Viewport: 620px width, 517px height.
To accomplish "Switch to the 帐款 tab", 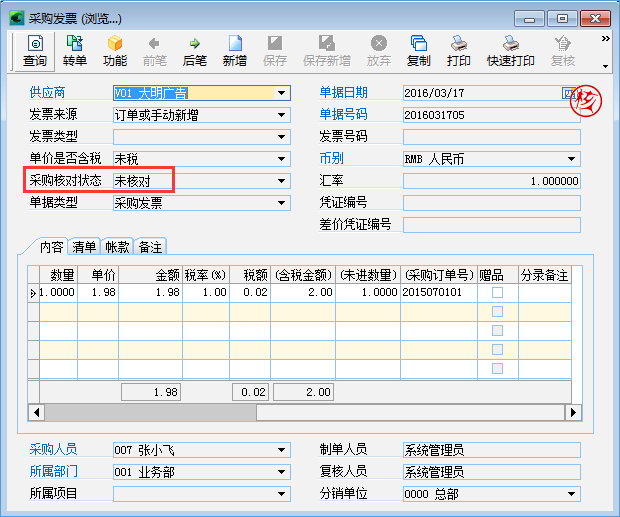I will click(118, 246).
